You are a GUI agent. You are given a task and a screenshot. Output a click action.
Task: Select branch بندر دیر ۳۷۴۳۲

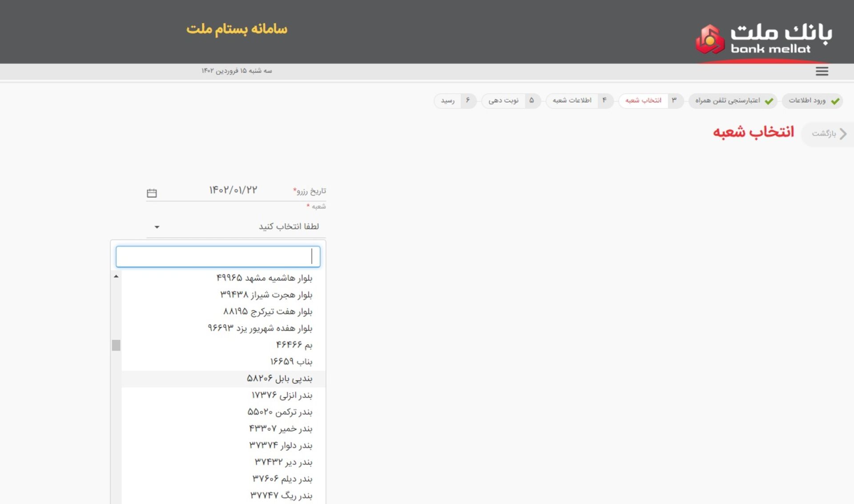pos(223,462)
